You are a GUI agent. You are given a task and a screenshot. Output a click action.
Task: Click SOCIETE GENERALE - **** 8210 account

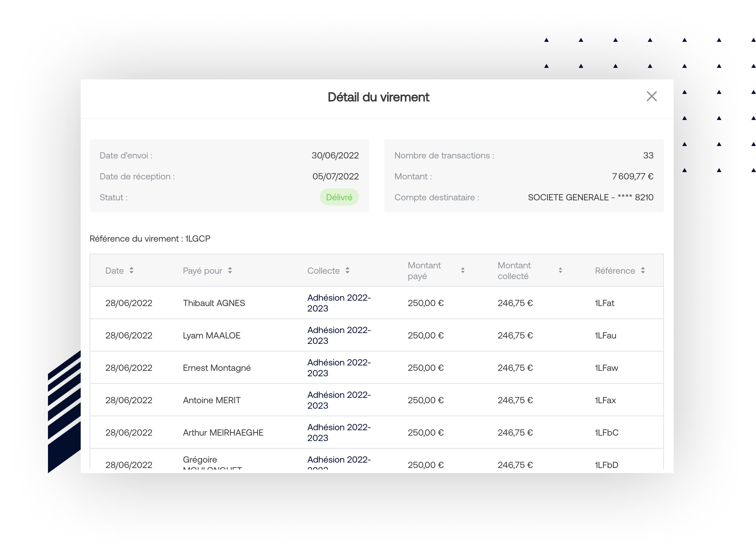(590, 197)
